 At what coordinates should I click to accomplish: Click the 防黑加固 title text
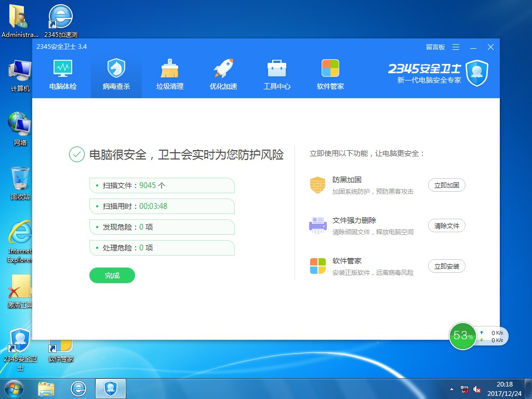click(x=347, y=180)
